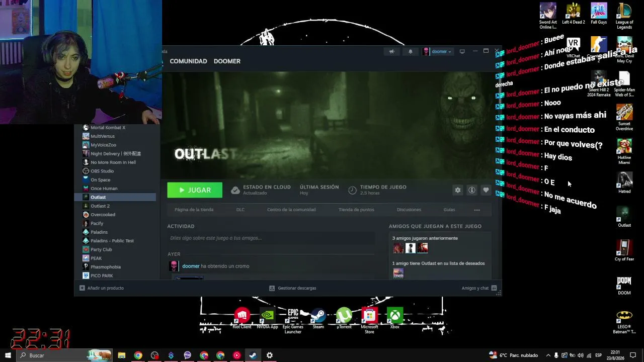Screen dimensions: 644x362
Task: Add Outlast to favorites heart icon
Action: tap(486, 190)
